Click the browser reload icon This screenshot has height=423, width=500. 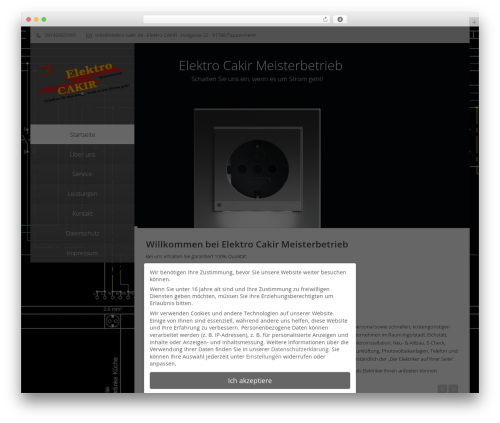(325, 19)
